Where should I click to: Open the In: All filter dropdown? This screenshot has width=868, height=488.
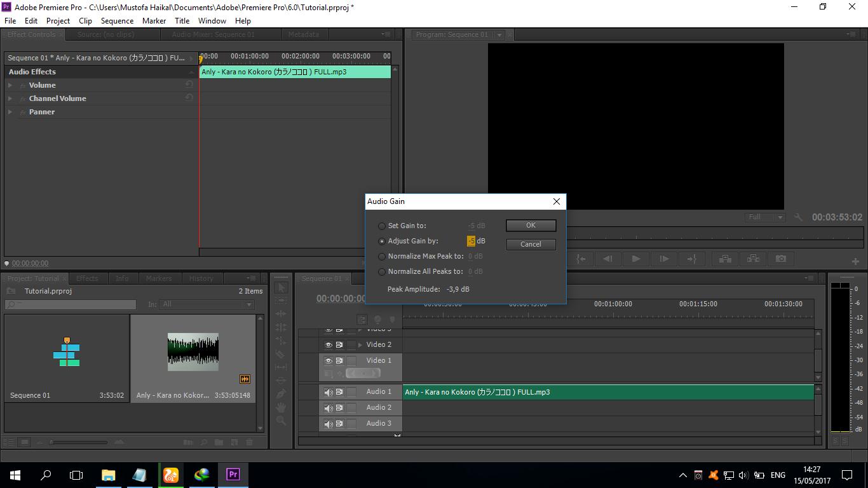tap(207, 304)
